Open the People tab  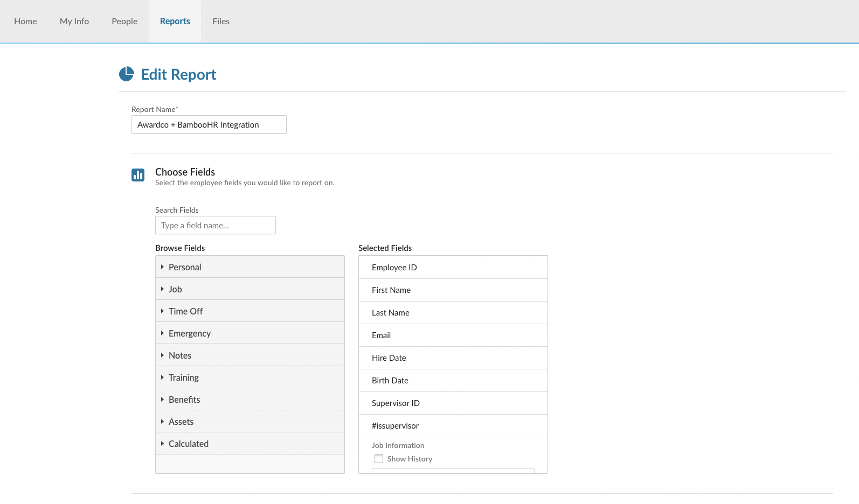click(x=124, y=22)
